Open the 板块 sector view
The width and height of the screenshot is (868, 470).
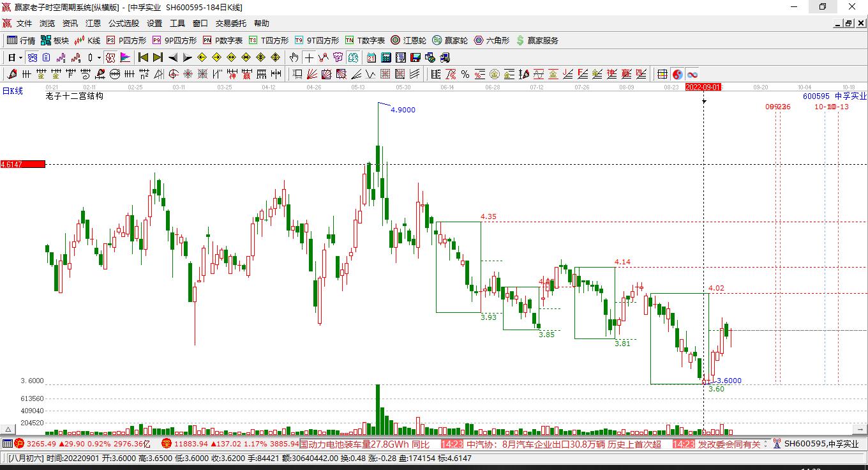pyautogui.click(x=54, y=40)
